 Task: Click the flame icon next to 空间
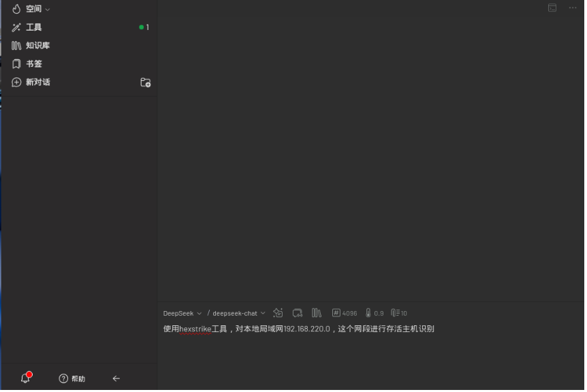(x=16, y=8)
